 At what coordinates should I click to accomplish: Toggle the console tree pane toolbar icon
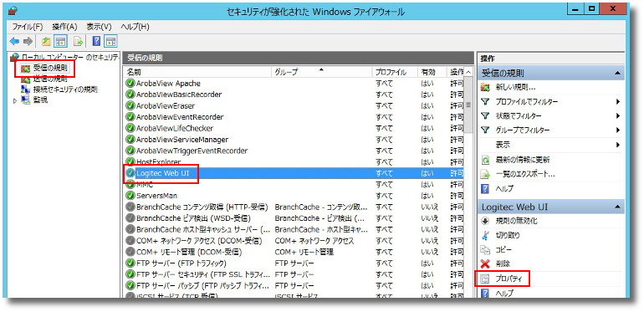[61, 42]
